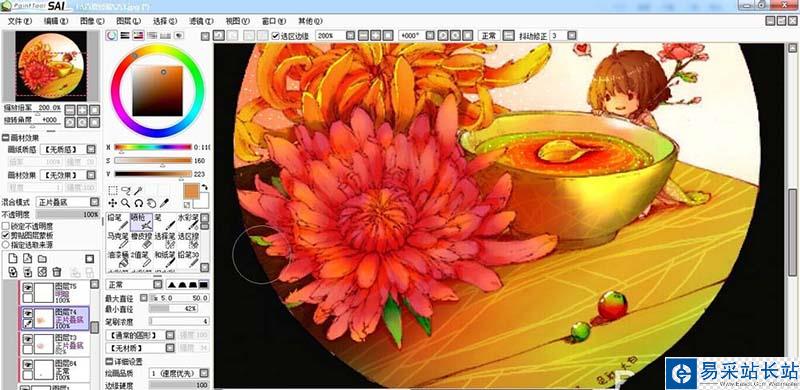Toggle 剪贴图层蒙板 clipping group checkbox
The width and height of the screenshot is (800, 390).
coord(6,235)
